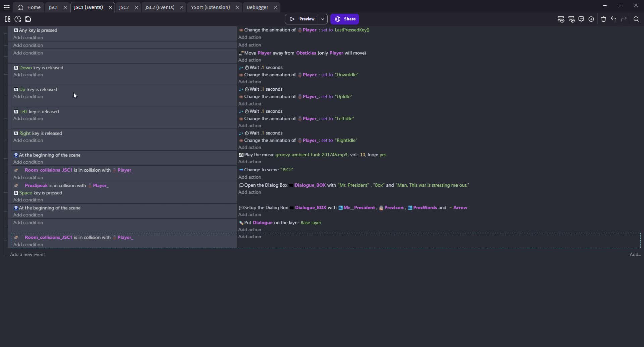Delete the selected event
The width and height of the screenshot is (644, 347).
pyautogui.click(x=603, y=19)
